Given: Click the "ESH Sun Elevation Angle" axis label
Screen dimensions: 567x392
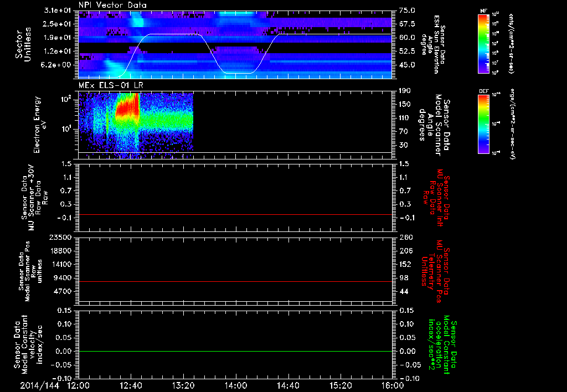Looking at the screenshot, I should [433, 44].
